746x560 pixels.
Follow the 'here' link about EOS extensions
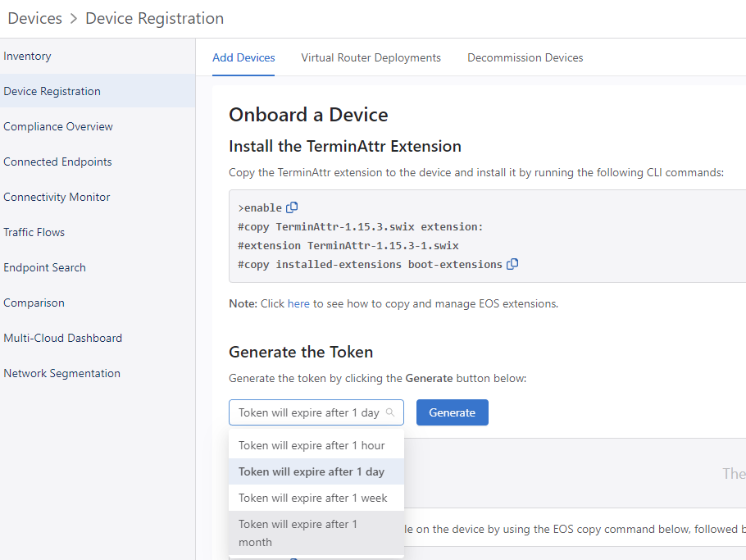point(298,303)
